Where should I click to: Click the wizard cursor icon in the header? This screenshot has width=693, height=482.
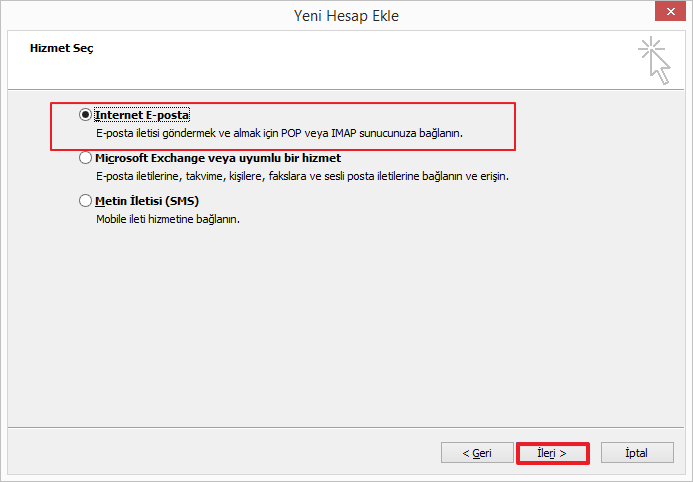[654, 59]
